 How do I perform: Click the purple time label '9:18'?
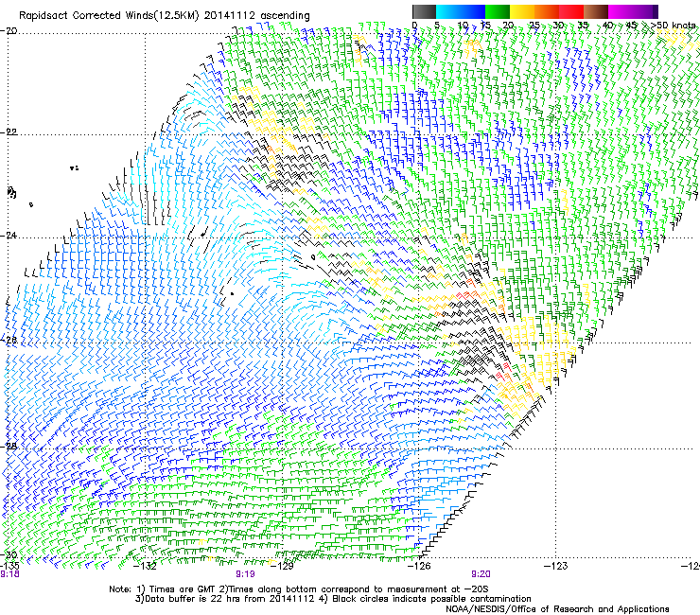point(9,574)
